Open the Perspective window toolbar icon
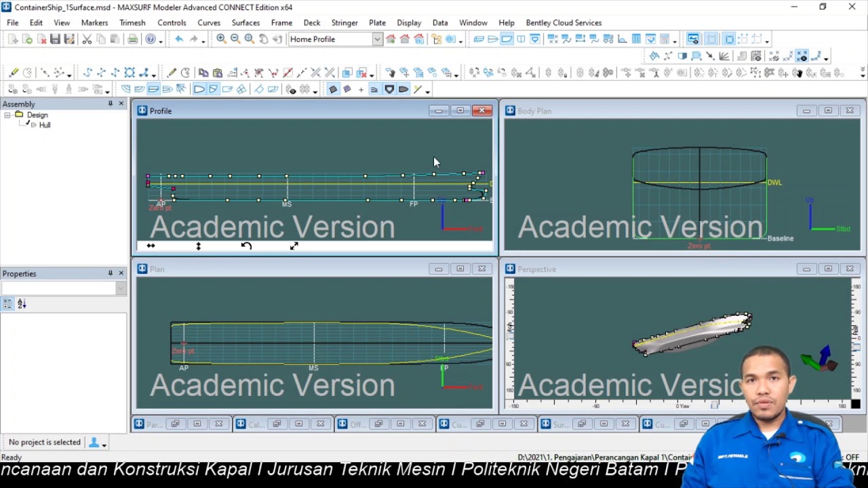Screen dimensions: 868x488 (478, 39)
